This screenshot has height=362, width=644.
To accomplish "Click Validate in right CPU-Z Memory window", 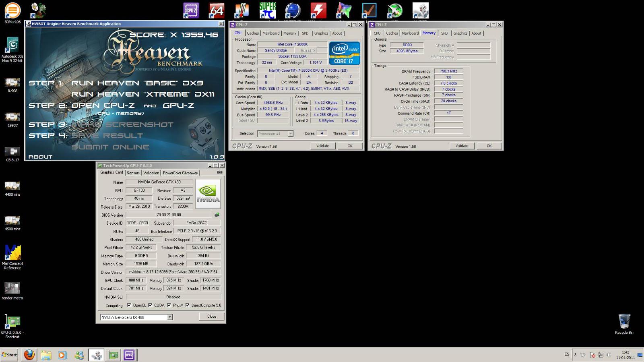I will pyautogui.click(x=462, y=146).
